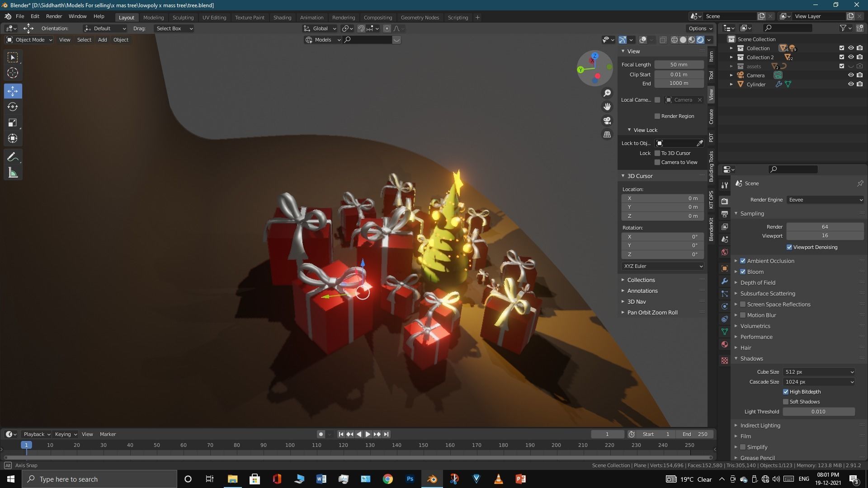Screen dimensions: 868x488
Task: Activate the Scale tool
Action: pyautogui.click(x=13, y=122)
